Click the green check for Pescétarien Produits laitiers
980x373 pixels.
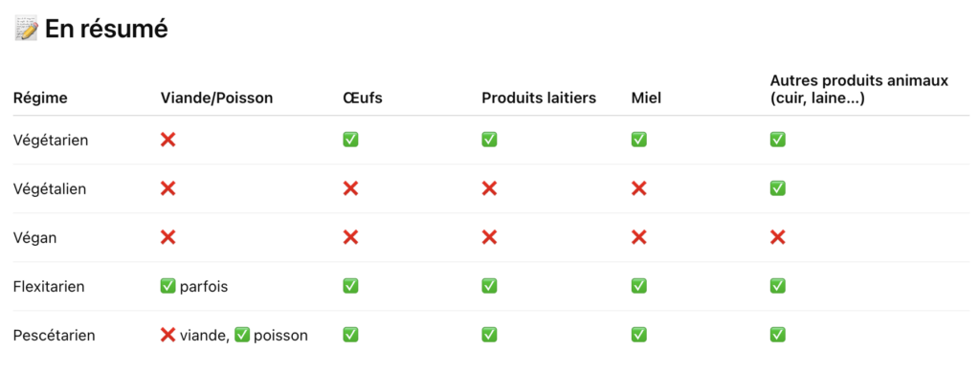tap(489, 335)
